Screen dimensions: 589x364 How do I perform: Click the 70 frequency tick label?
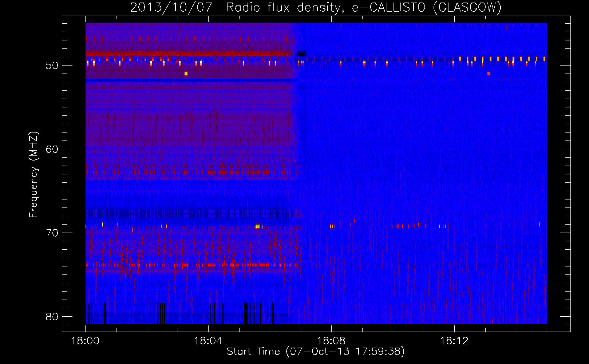52,233
